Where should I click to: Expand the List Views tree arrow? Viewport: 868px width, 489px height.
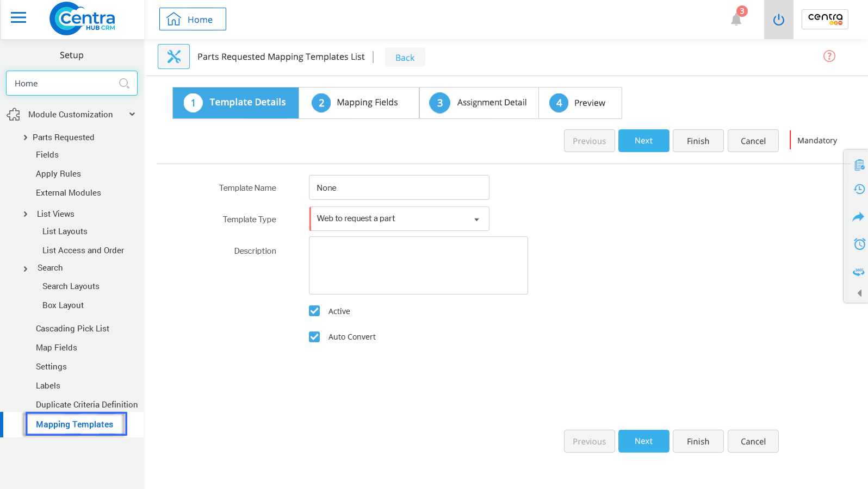click(x=25, y=214)
